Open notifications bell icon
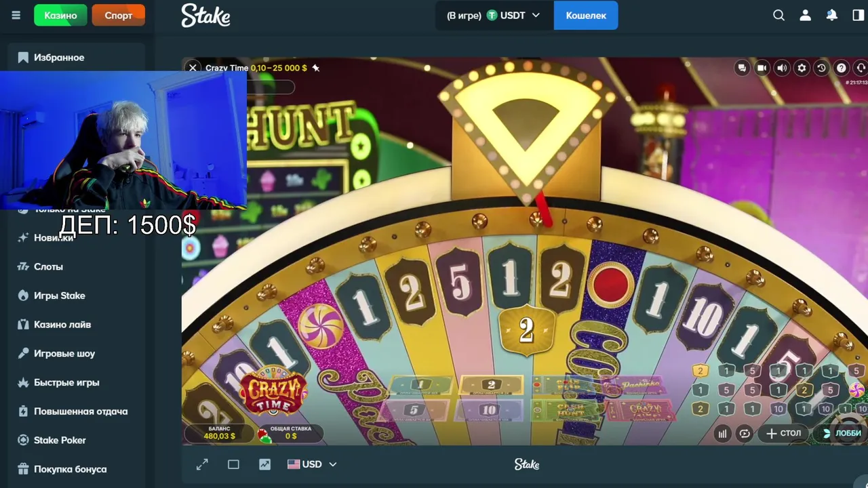 point(831,15)
